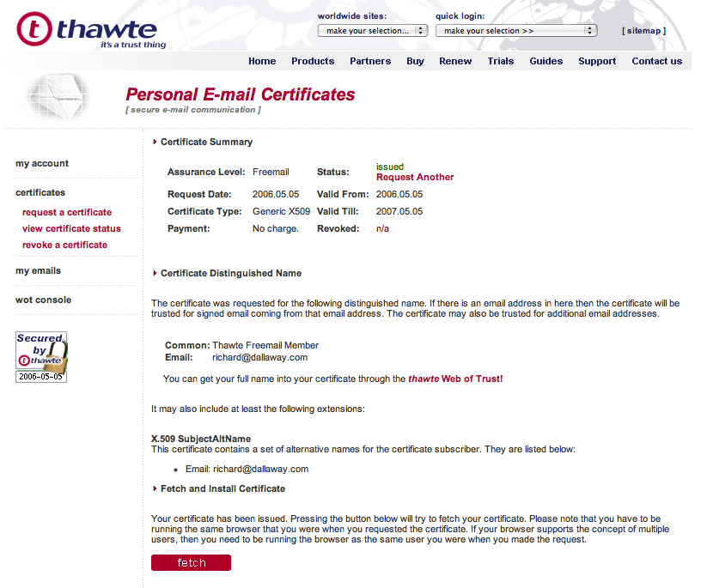The width and height of the screenshot is (701, 588).
Task: Select Buy in the navigation bar
Action: coord(415,61)
